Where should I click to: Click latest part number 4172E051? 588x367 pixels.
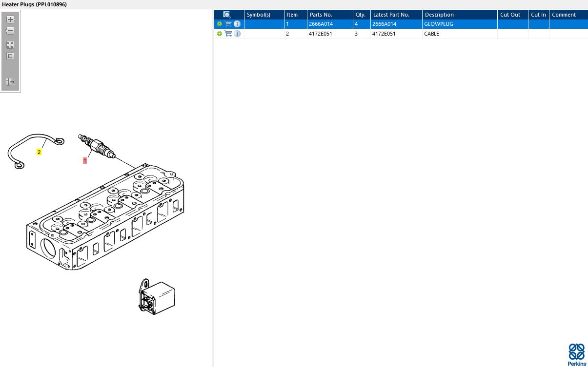pyautogui.click(x=384, y=34)
